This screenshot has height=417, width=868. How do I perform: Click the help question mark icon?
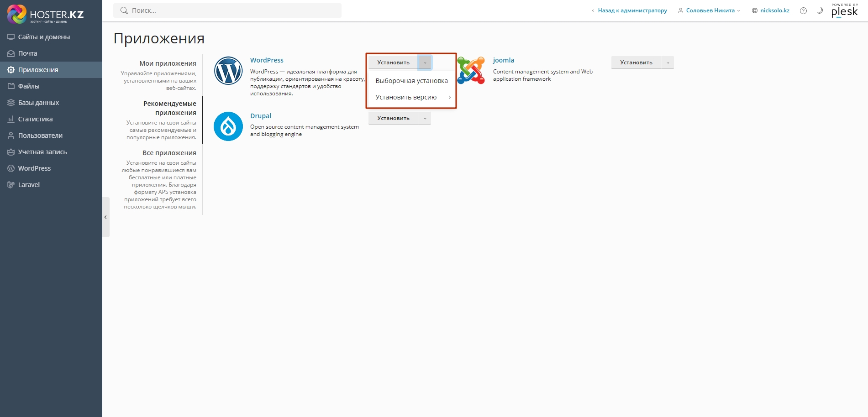coord(803,10)
